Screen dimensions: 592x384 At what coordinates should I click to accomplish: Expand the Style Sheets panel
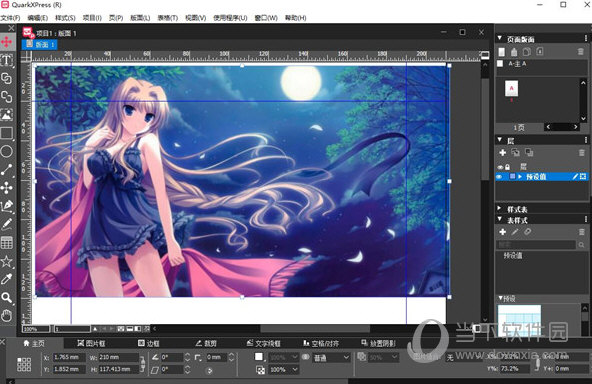click(500, 208)
